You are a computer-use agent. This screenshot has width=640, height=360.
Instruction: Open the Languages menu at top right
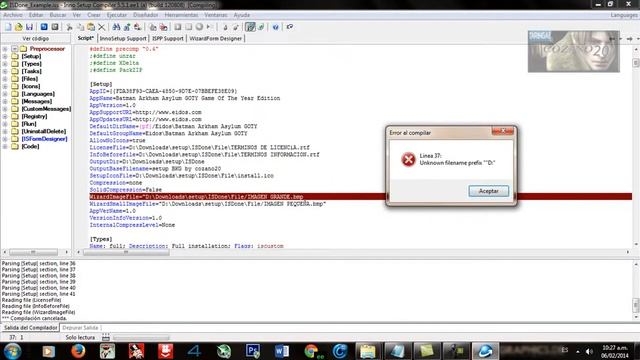point(624,15)
